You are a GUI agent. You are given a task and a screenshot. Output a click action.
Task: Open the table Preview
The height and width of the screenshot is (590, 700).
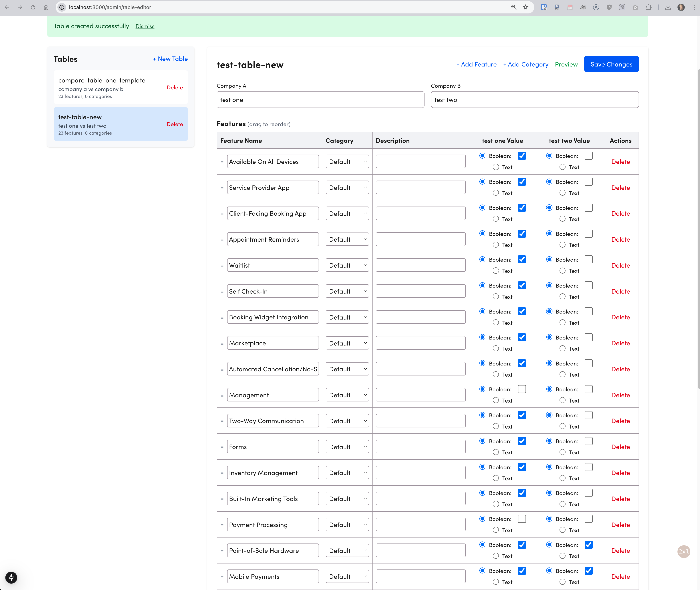click(566, 64)
